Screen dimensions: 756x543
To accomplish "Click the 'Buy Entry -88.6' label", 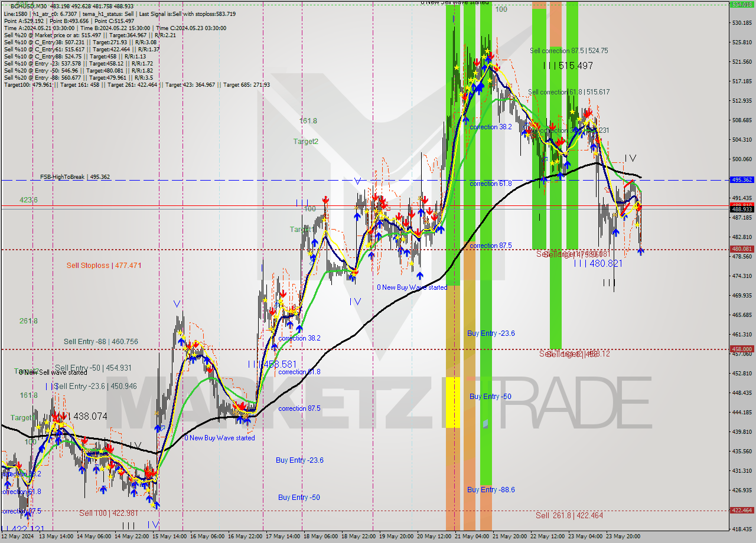I will click(491, 490).
